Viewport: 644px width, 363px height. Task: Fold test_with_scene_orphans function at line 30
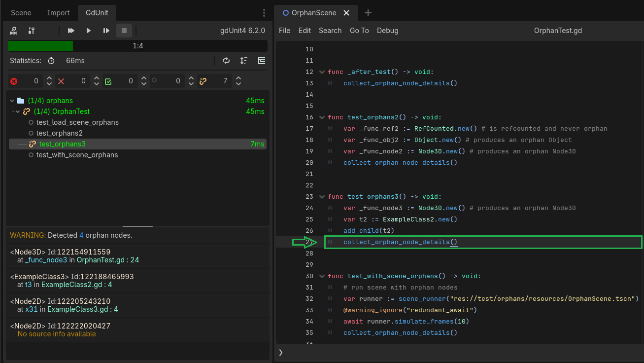322,276
